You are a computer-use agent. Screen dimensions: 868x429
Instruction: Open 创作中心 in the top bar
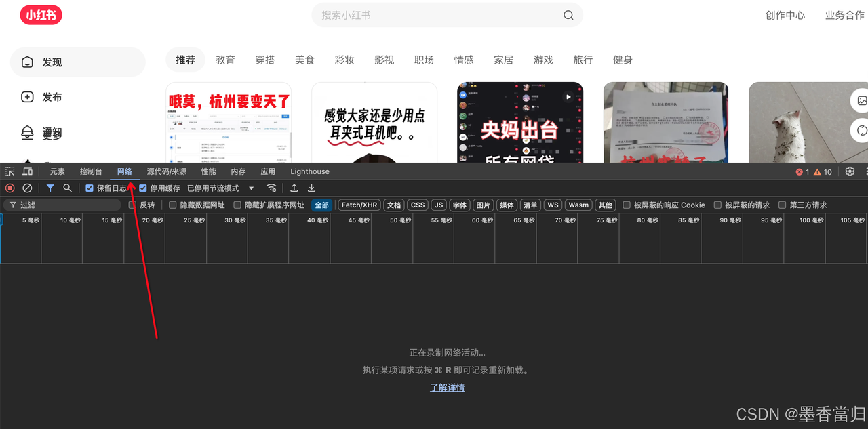tap(785, 15)
